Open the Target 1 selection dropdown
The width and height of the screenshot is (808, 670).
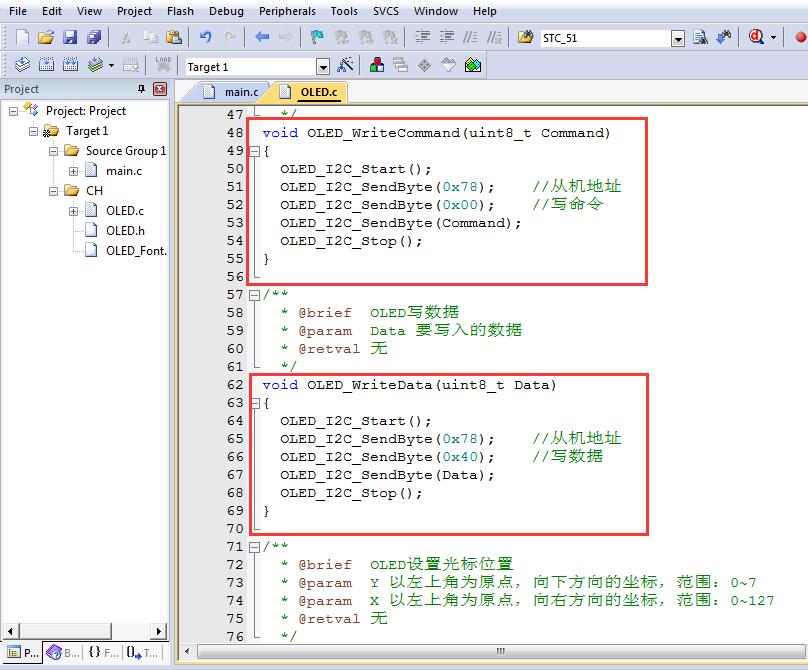pyautogui.click(x=323, y=66)
